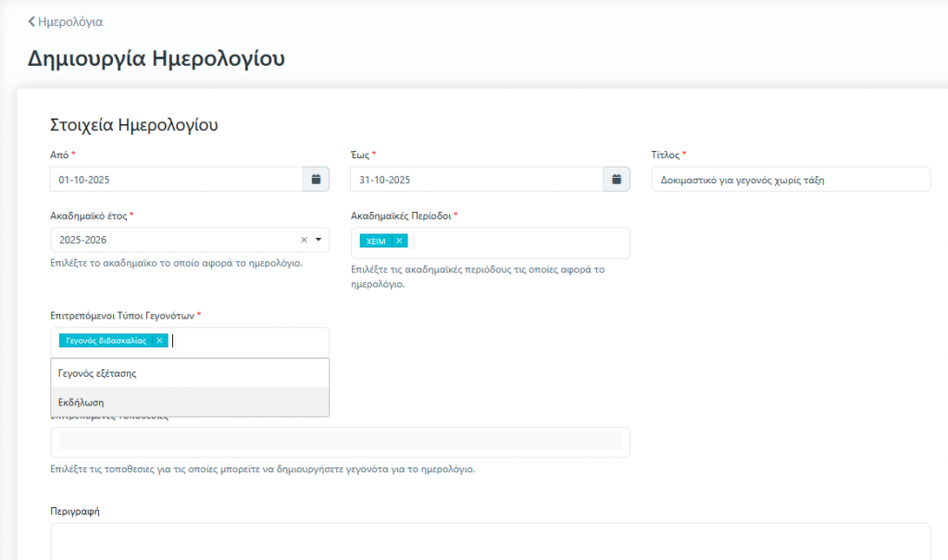Expand the Ακαδημαϊκό έτος dropdown arrow
Image resolution: width=948 pixels, height=560 pixels.
point(318,240)
